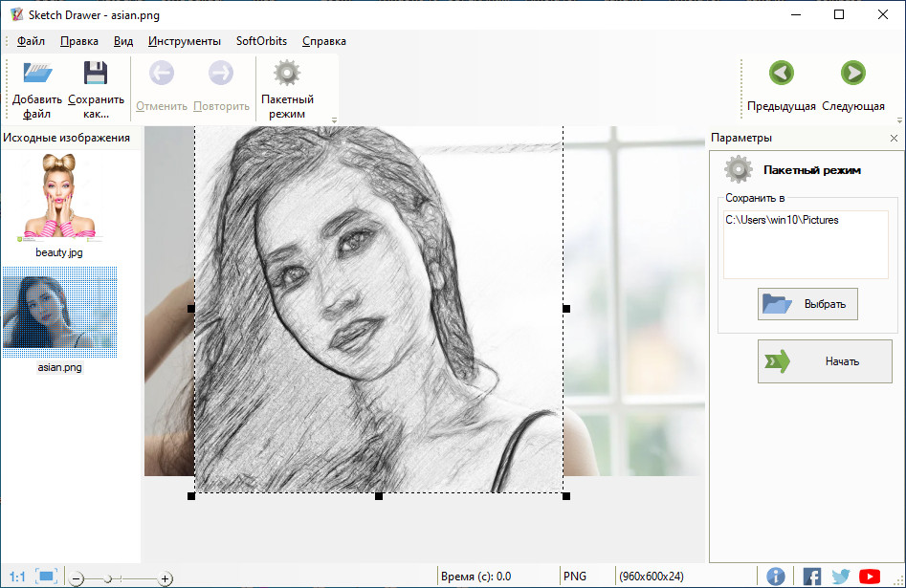Click the beauty.jpg file name label
The image size is (906, 588).
[x=59, y=252]
